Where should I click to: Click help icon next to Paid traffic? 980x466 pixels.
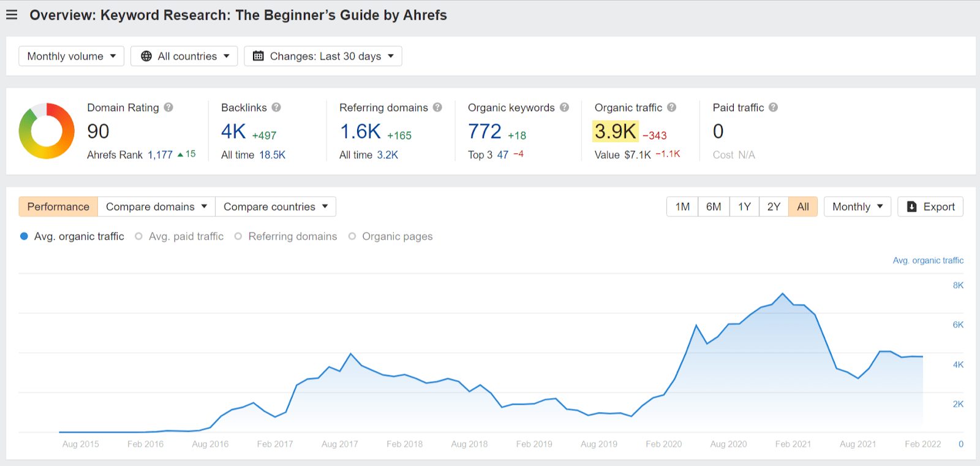(774, 107)
